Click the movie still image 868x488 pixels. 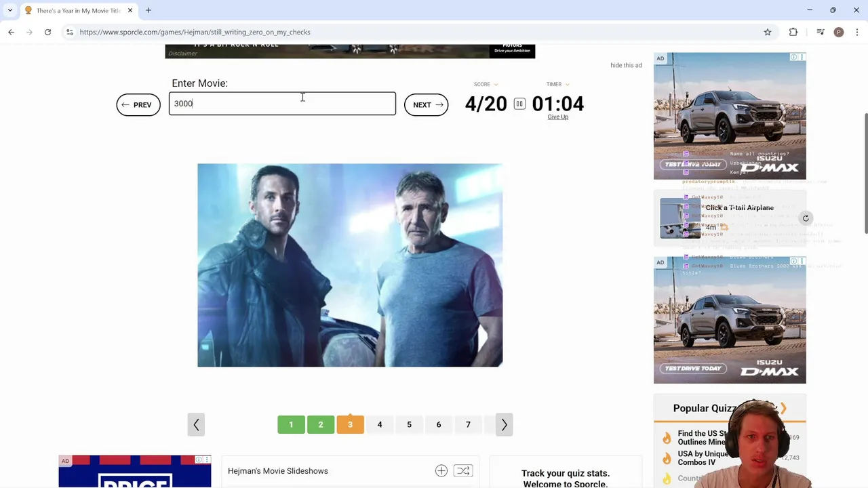coord(350,265)
